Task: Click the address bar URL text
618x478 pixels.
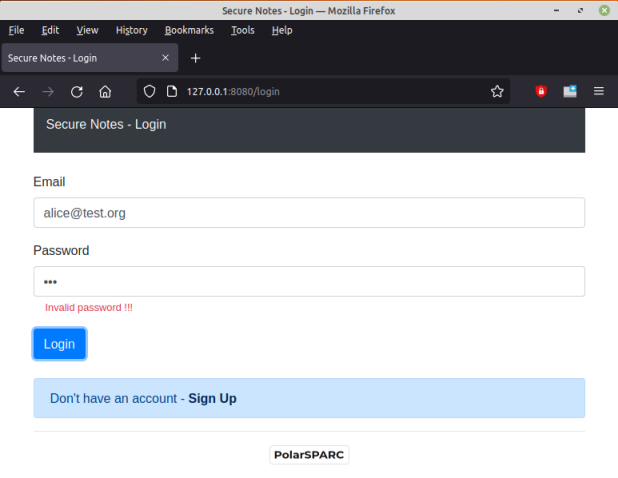Action: tap(233, 91)
